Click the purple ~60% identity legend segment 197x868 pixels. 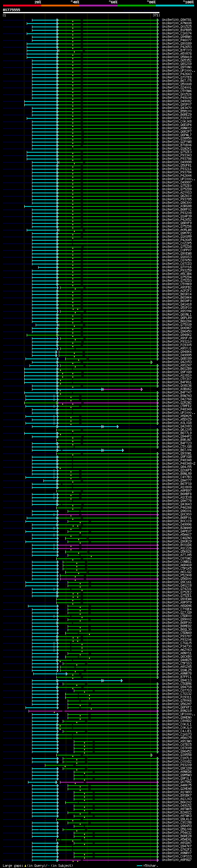point(99,6)
